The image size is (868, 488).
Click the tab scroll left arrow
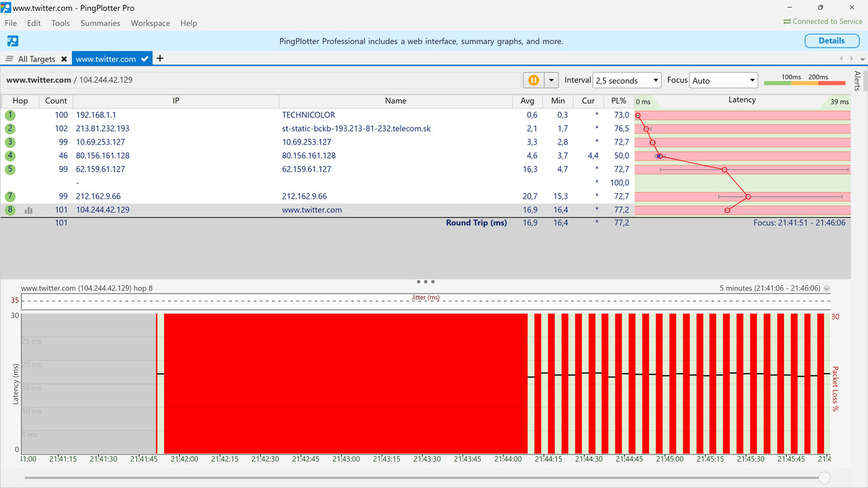click(x=842, y=59)
